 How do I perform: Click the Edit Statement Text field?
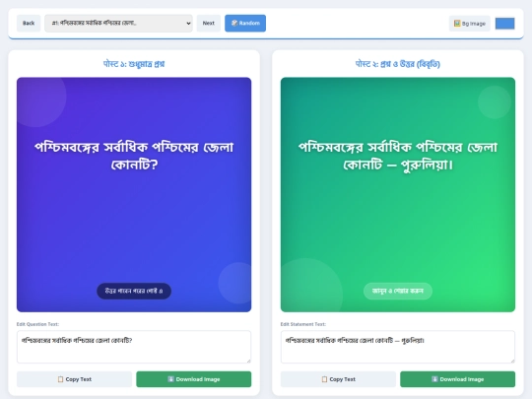[398, 347]
